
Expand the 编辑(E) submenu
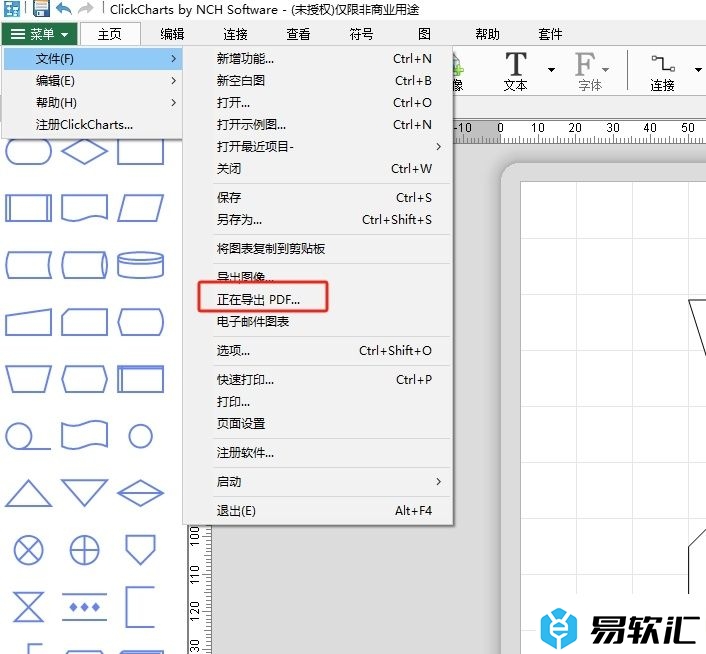pos(93,81)
